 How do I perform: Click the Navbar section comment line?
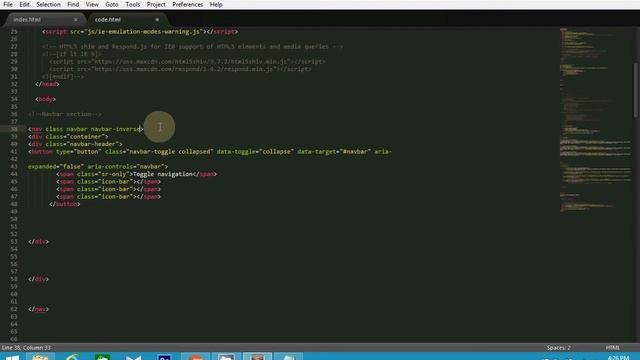coord(65,114)
